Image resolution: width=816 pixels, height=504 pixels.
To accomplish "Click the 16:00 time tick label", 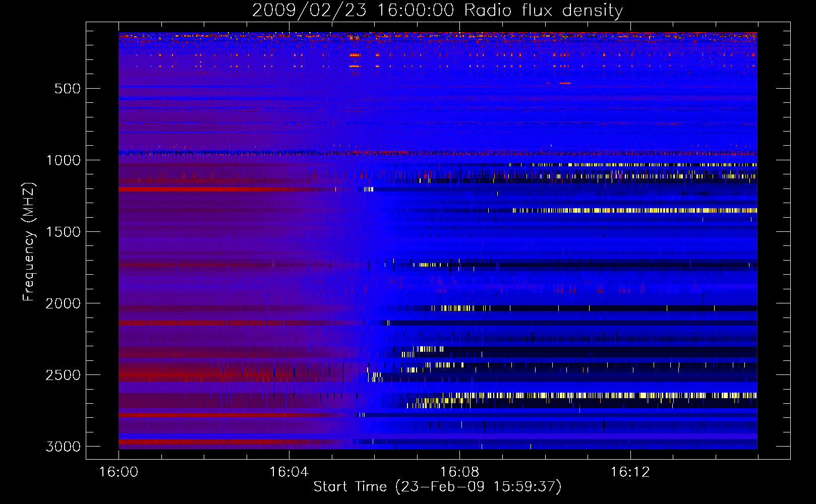I will 119,472.
